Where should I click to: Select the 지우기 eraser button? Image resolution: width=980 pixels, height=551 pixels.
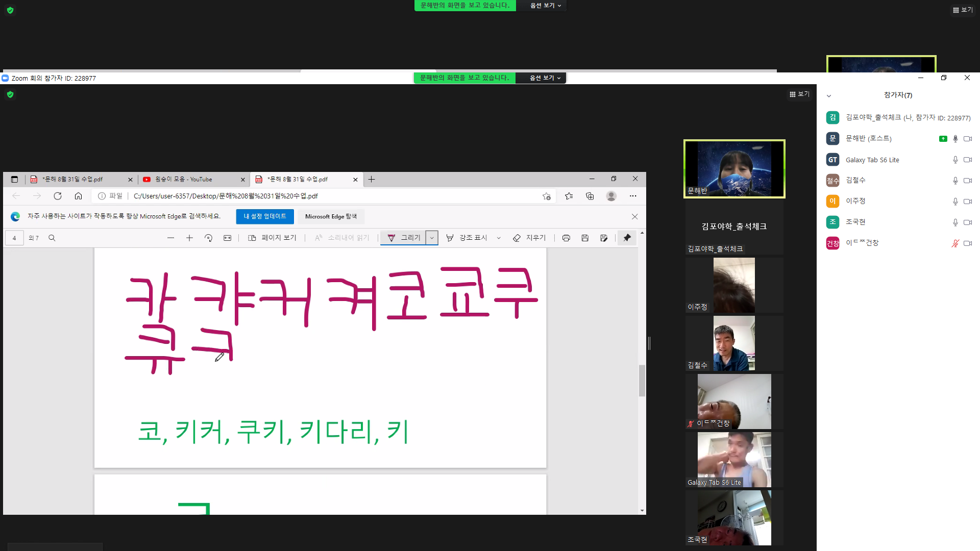[x=529, y=238]
